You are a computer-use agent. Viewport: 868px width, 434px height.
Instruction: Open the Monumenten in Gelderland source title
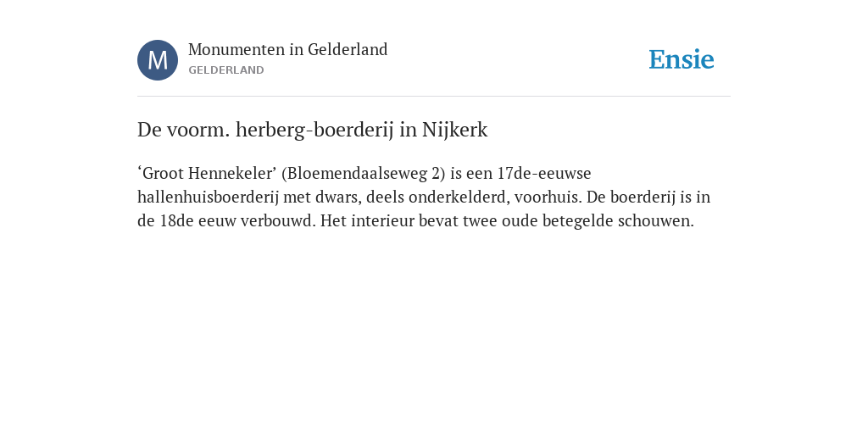(x=288, y=49)
